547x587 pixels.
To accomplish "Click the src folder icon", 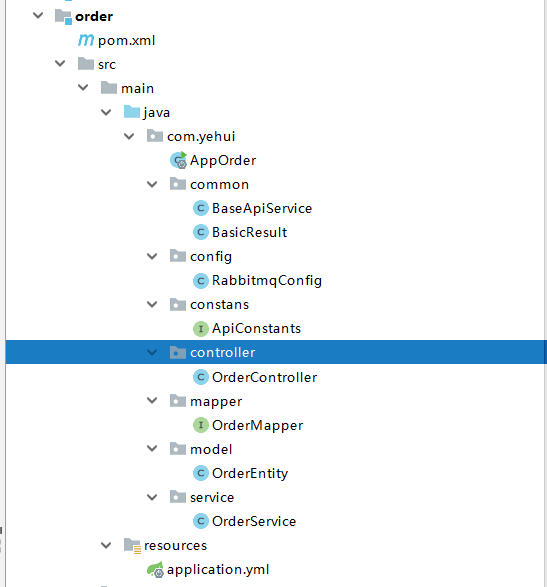I will tap(86, 64).
